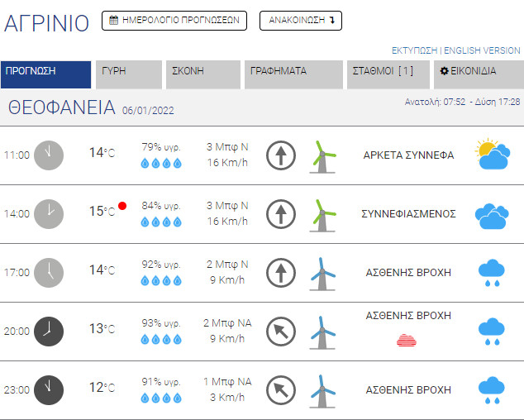Click the green wind turbine at 11:00
The height and width of the screenshot is (420, 524).
coord(322,155)
